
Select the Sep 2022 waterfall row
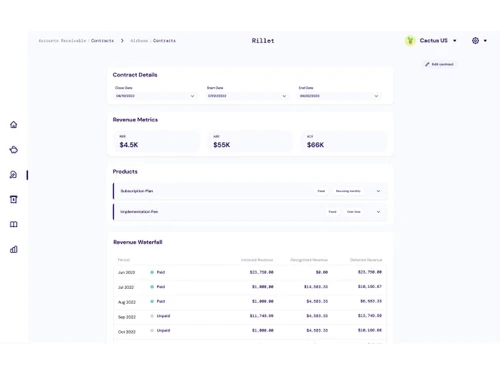(x=250, y=316)
